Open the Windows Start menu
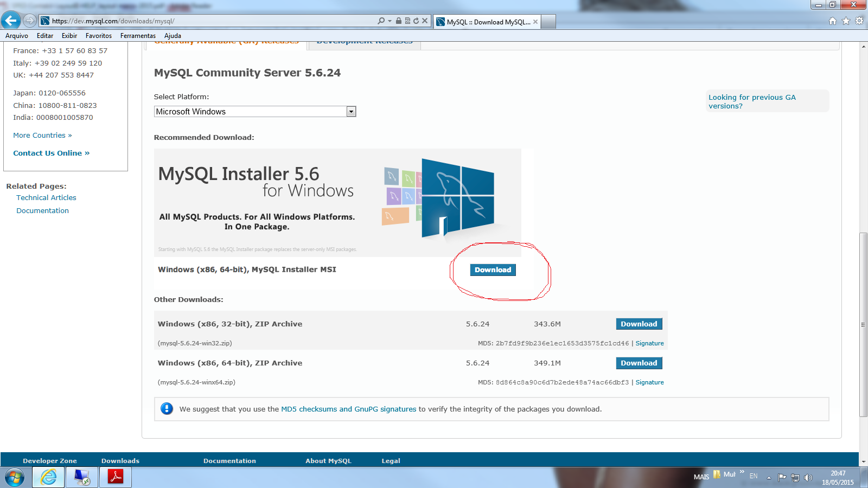The width and height of the screenshot is (868, 488). 15,478
